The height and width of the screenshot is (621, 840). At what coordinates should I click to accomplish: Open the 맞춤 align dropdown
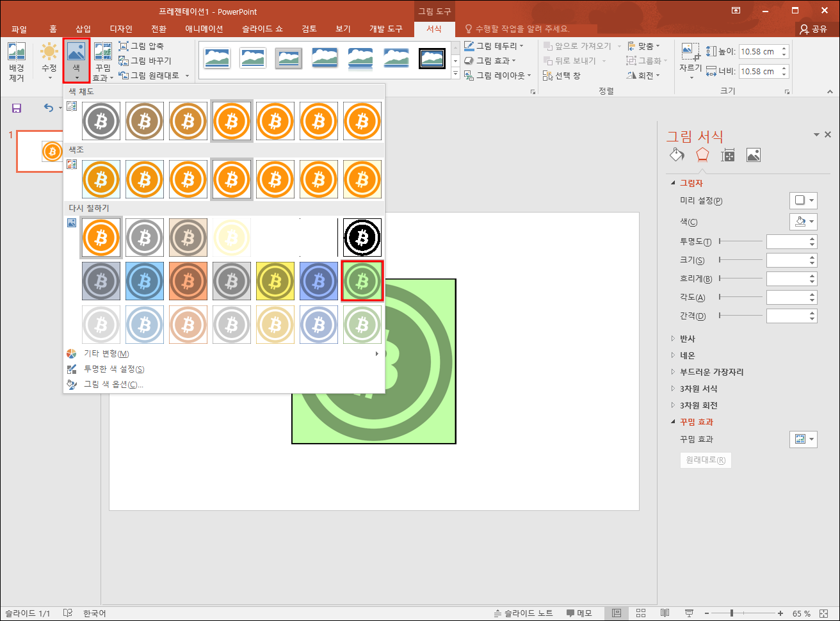click(x=643, y=46)
